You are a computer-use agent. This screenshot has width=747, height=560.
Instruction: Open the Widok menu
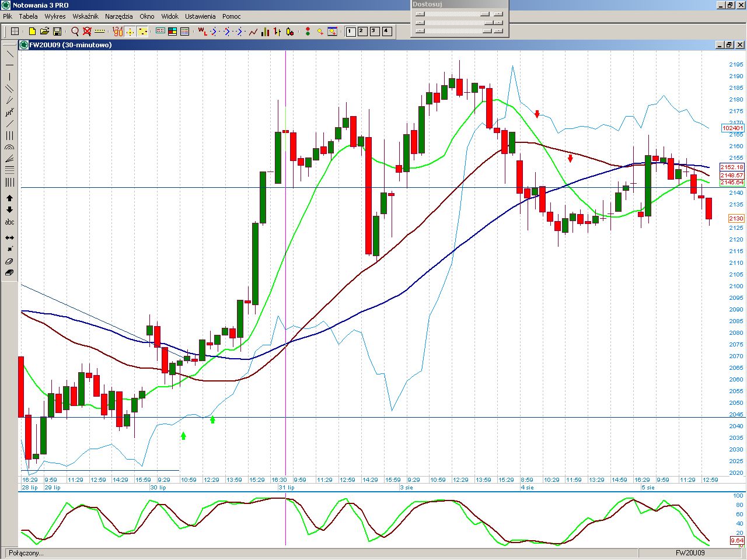[x=170, y=16]
